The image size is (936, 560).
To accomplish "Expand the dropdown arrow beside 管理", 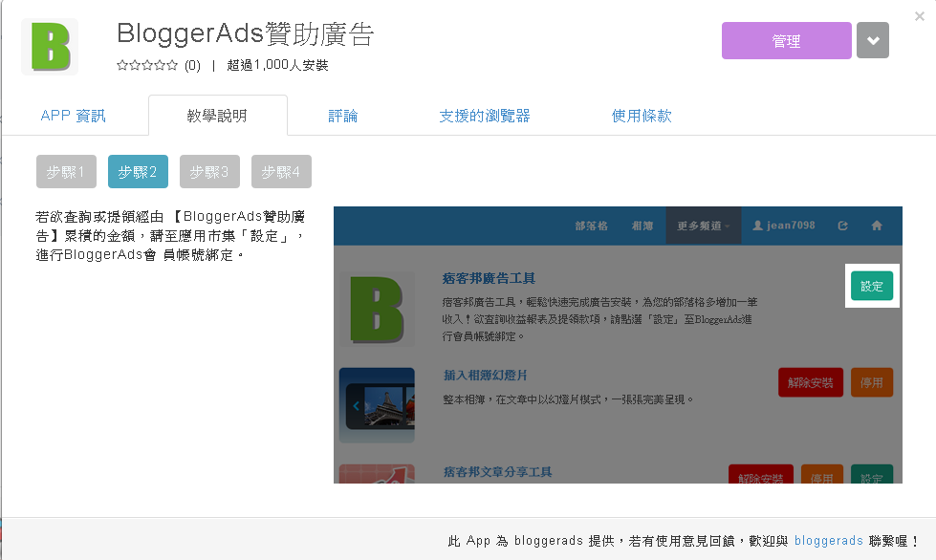I will coord(873,40).
